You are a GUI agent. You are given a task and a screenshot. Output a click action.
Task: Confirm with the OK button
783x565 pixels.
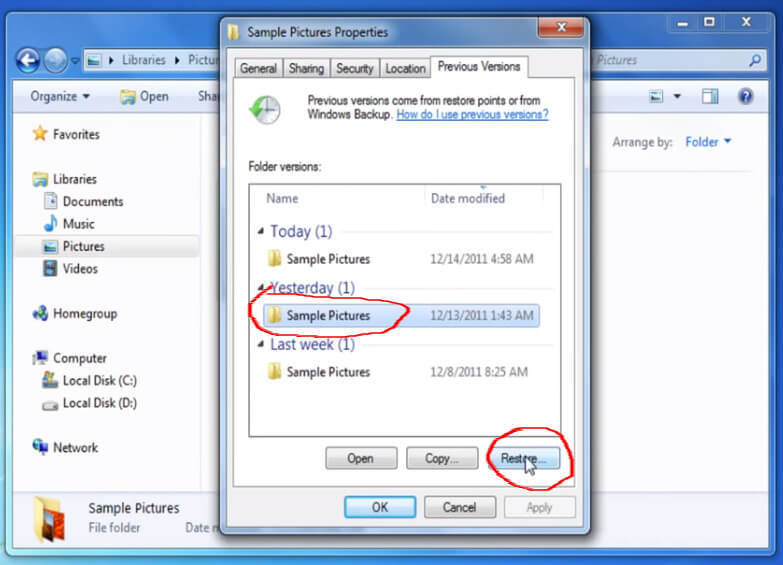tap(380, 507)
